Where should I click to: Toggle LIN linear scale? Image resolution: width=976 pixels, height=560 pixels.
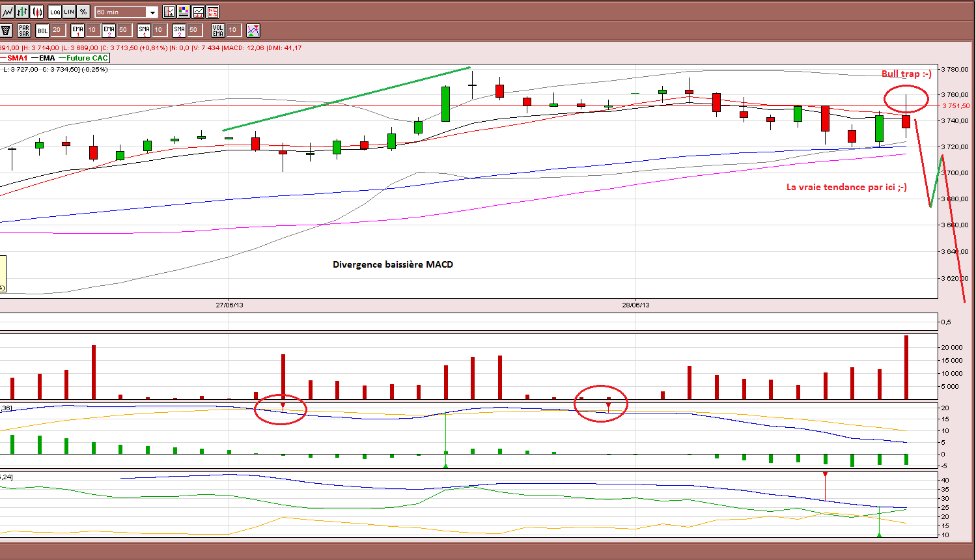coord(70,12)
